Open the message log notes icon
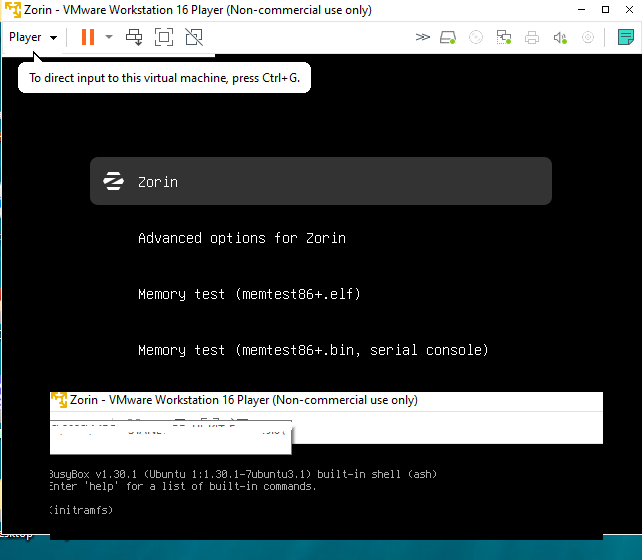 click(x=626, y=37)
